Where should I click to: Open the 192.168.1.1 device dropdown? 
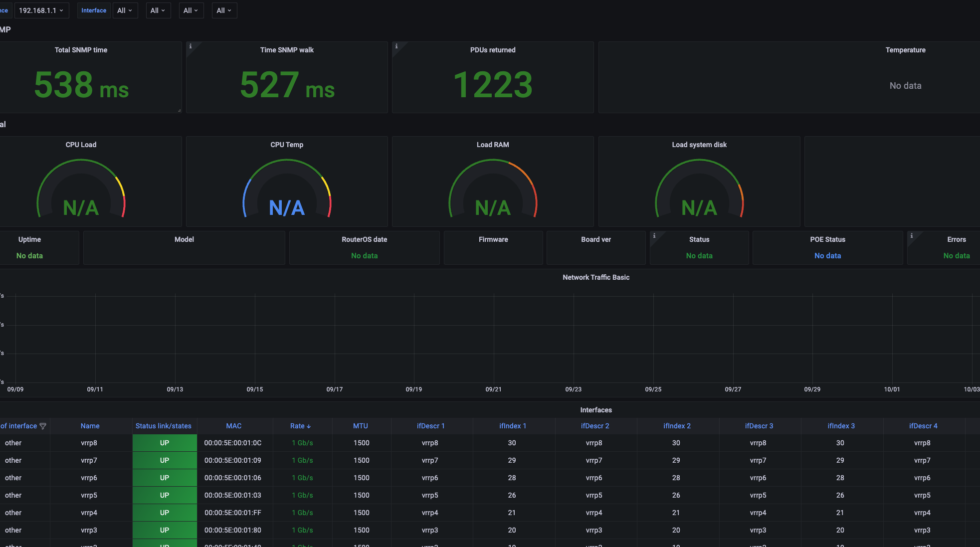click(41, 10)
